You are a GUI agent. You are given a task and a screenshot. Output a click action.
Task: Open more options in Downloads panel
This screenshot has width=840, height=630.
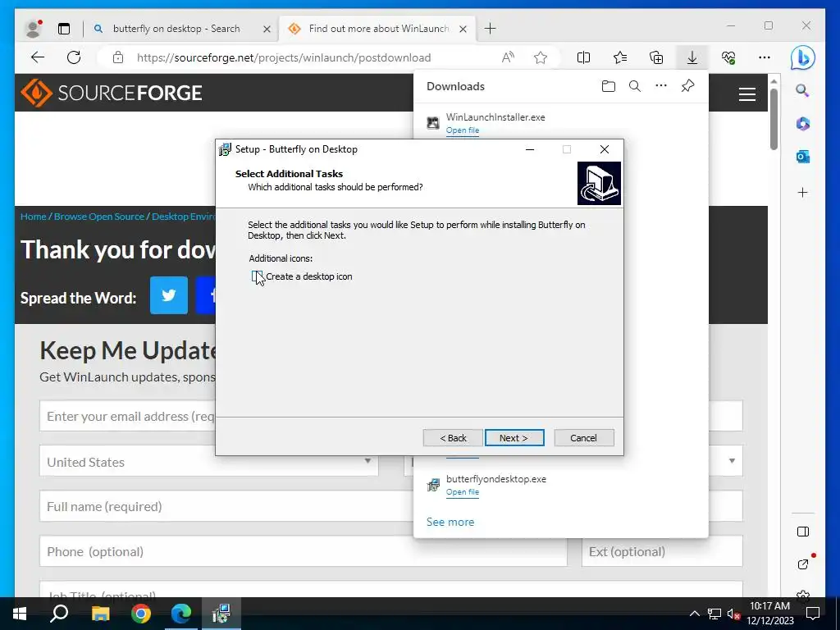[x=661, y=85]
